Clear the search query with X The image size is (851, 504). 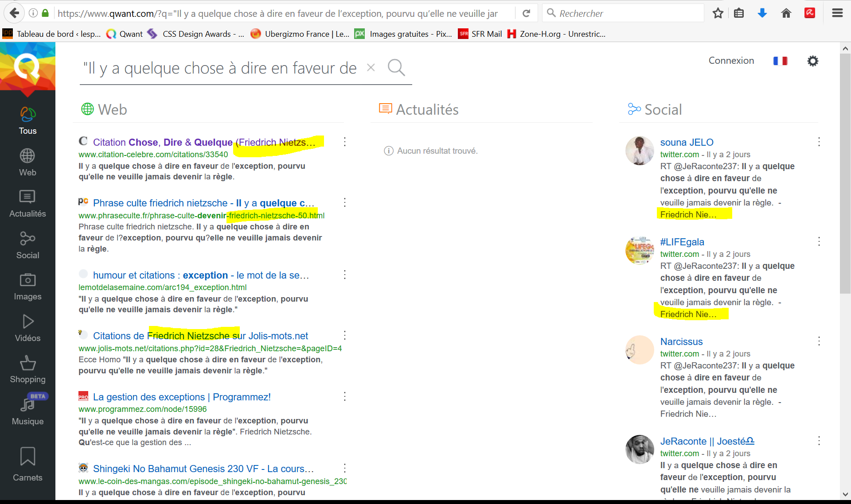[x=371, y=67]
